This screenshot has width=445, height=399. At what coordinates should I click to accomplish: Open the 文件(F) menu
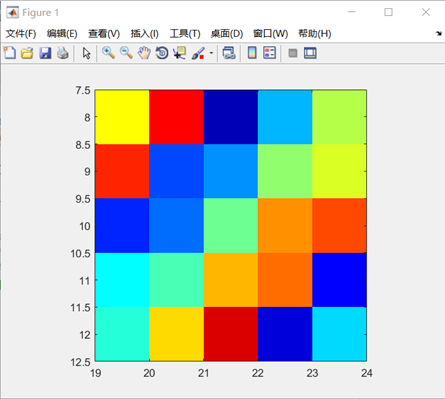click(x=21, y=34)
